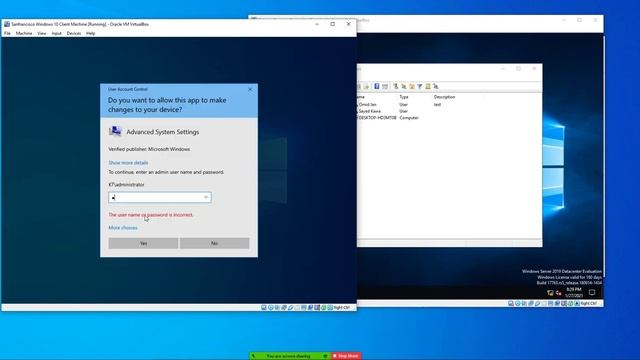Click the Stop Share button
This screenshot has width=640, height=360.
pos(346,356)
